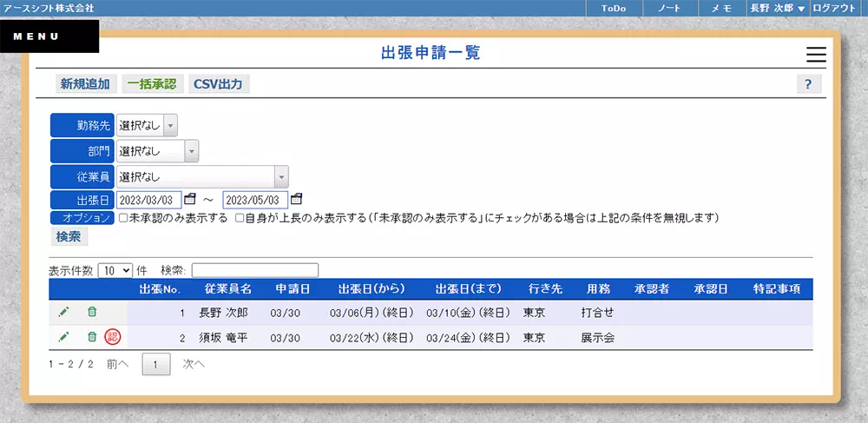Open the ノート header item
Screen dimensions: 868x423
click(x=668, y=9)
